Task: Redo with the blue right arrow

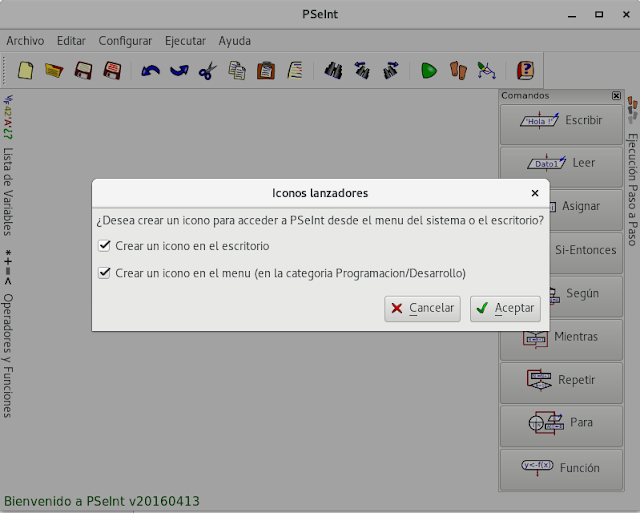Action: pos(179,71)
